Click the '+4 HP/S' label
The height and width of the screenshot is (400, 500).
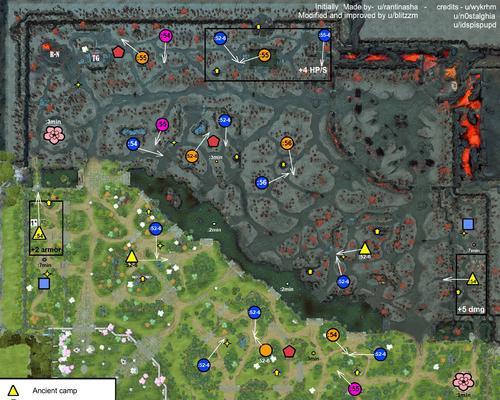[313, 70]
